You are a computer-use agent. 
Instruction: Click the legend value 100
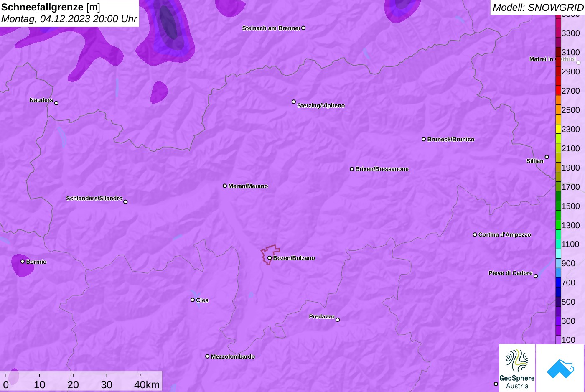[x=568, y=340]
